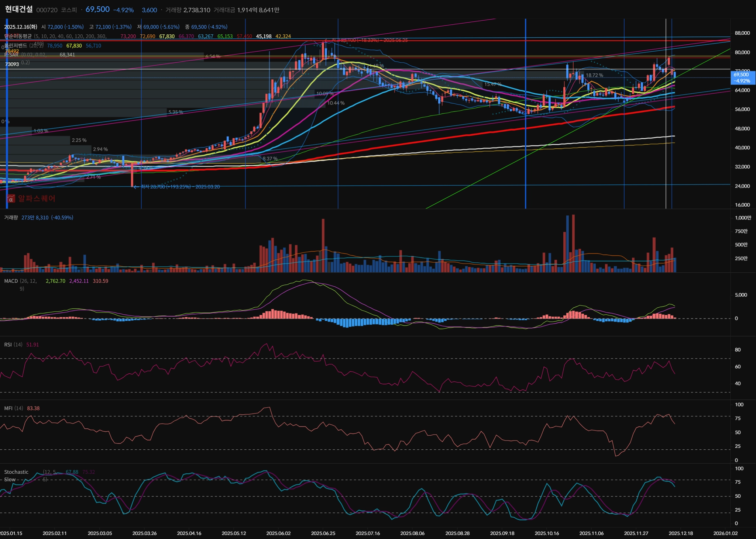
Task: Click the P-SAR indicator label
Action: pyautogui.click(x=11, y=55)
